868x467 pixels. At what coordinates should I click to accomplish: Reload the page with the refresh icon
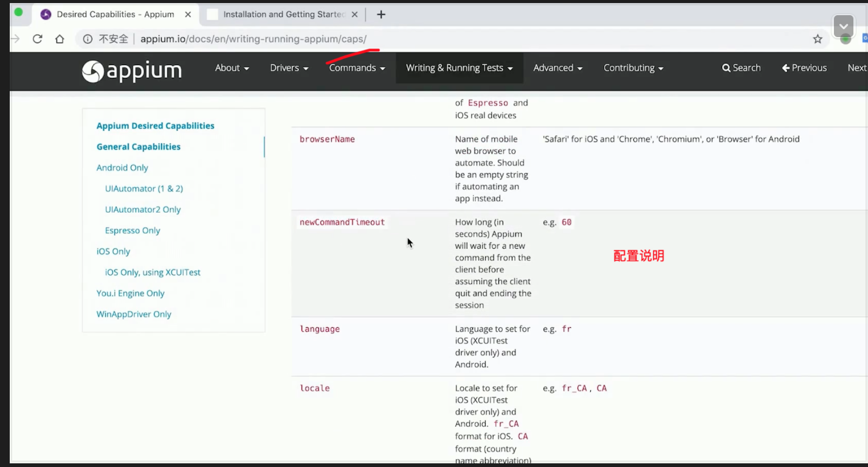(37, 39)
